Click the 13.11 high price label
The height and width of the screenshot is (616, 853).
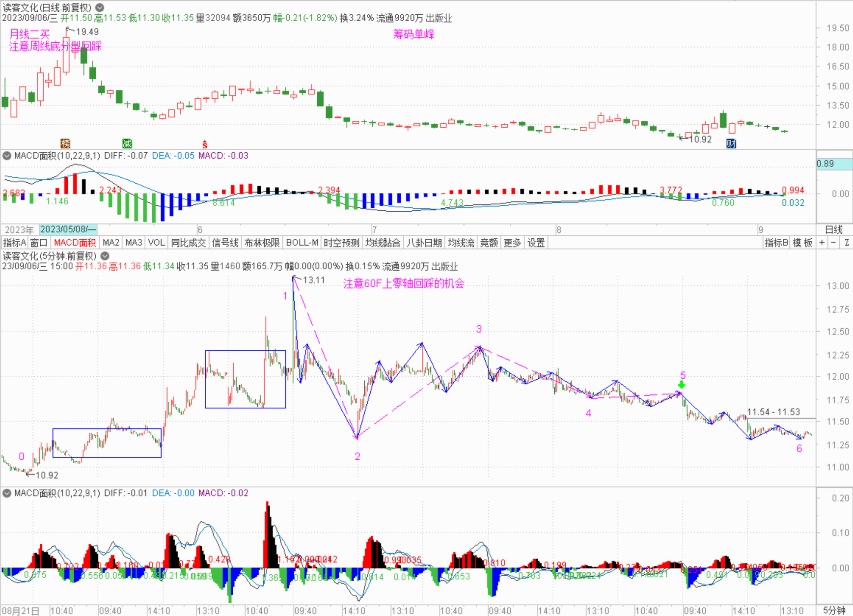[x=314, y=280]
